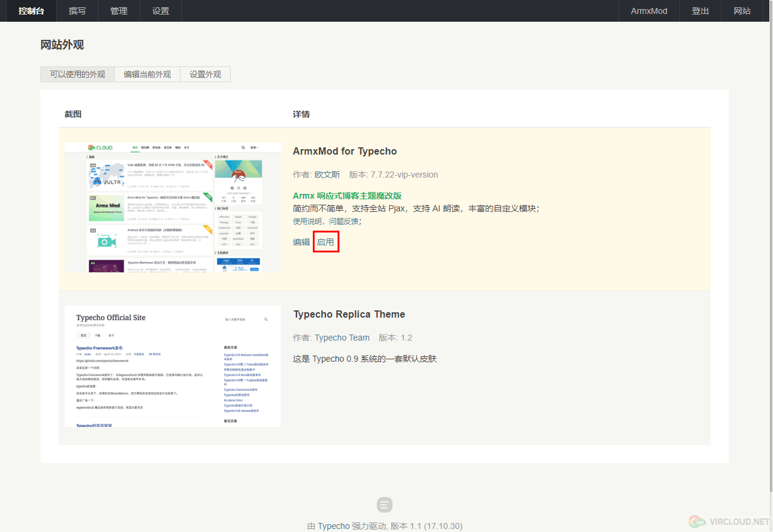This screenshot has width=773, height=532.
Task: Switch to 编辑当前外观 tab
Action: point(147,74)
